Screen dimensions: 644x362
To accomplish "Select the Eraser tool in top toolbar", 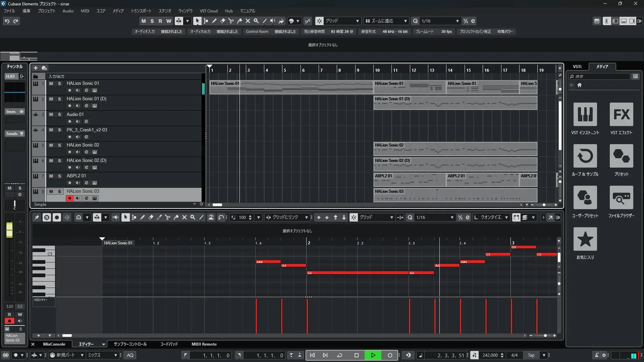I will (x=222, y=21).
